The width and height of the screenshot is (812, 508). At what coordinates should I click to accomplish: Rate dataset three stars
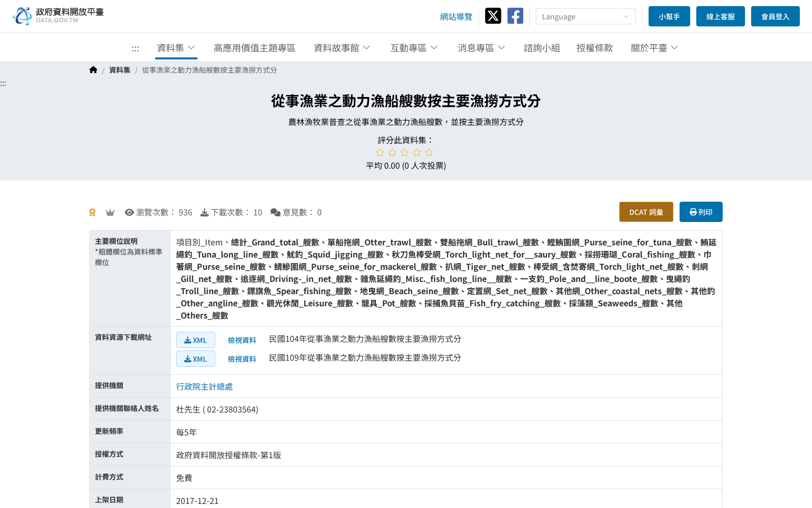404,152
